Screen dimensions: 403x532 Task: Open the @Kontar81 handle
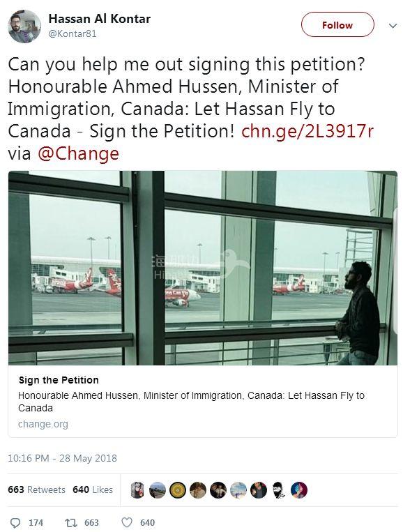click(73, 34)
